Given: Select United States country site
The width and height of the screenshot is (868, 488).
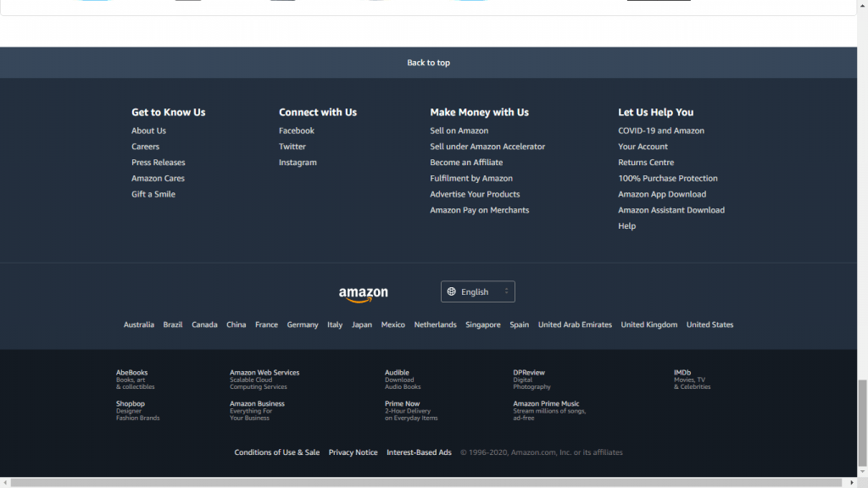Looking at the screenshot, I should (709, 324).
